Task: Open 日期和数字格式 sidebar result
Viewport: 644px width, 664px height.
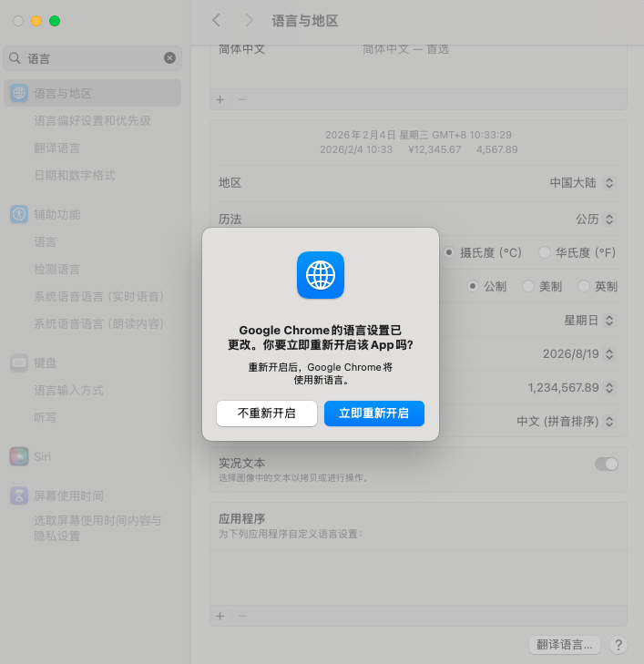Action: (x=75, y=175)
